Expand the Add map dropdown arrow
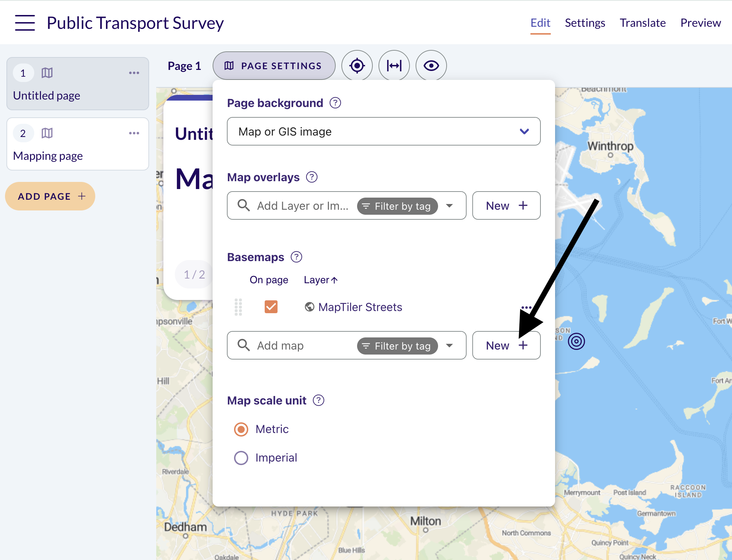732x560 pixels. pyautogui.click(x=449, y=346)
